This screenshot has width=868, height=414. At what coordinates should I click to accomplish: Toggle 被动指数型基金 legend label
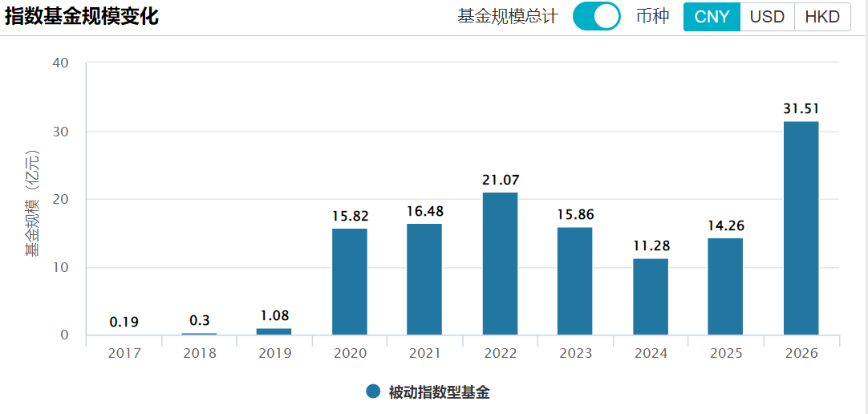[439, 392]
